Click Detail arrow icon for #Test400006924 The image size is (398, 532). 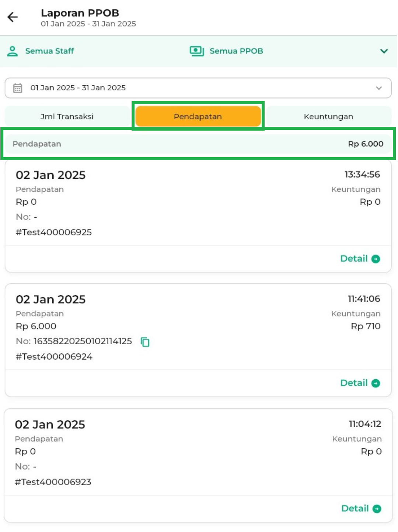tap(376, 383)
